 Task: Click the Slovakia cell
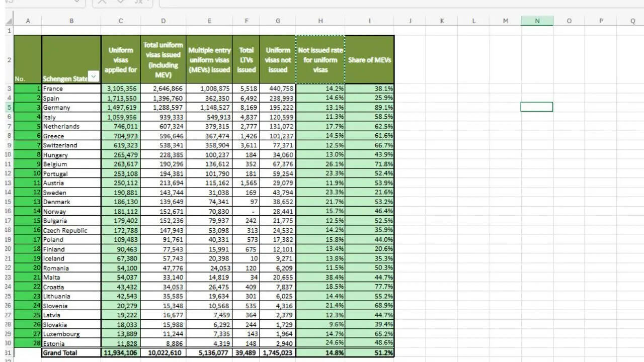coord(71,324)
